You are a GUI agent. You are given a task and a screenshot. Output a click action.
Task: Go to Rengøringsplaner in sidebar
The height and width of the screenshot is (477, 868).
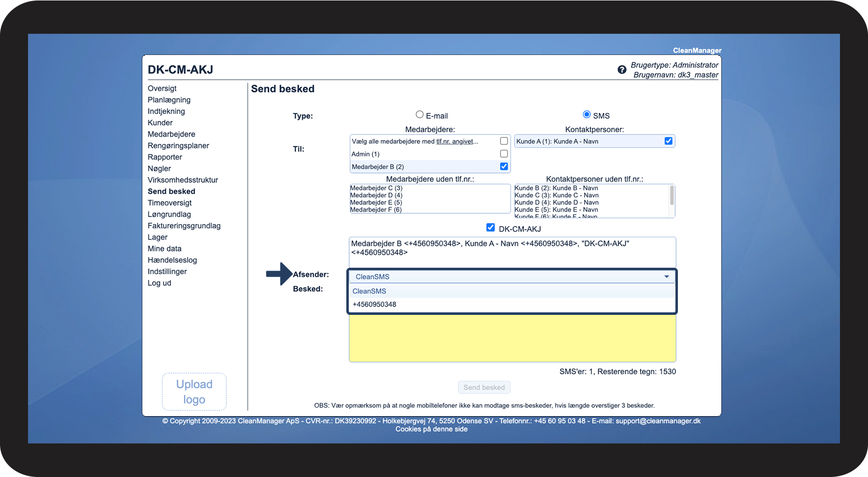(x=178, y=145)
